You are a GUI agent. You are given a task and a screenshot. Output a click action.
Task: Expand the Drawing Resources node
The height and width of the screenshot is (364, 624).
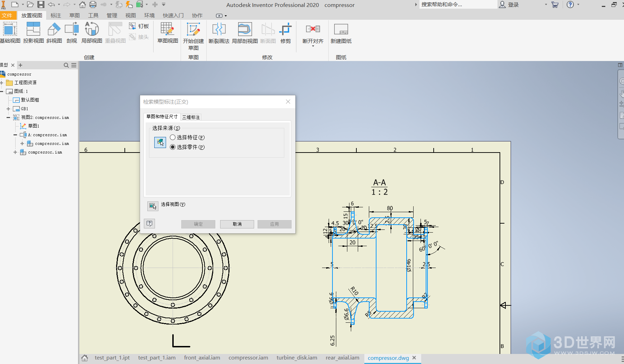pos(2,83)
